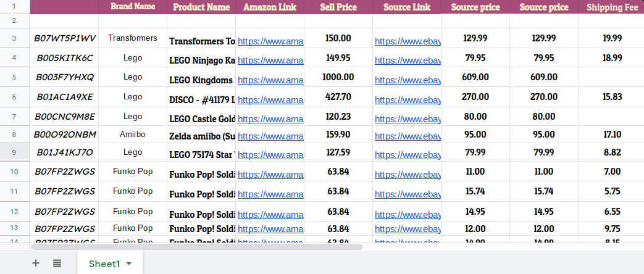Select sell price 120.23

338,117
